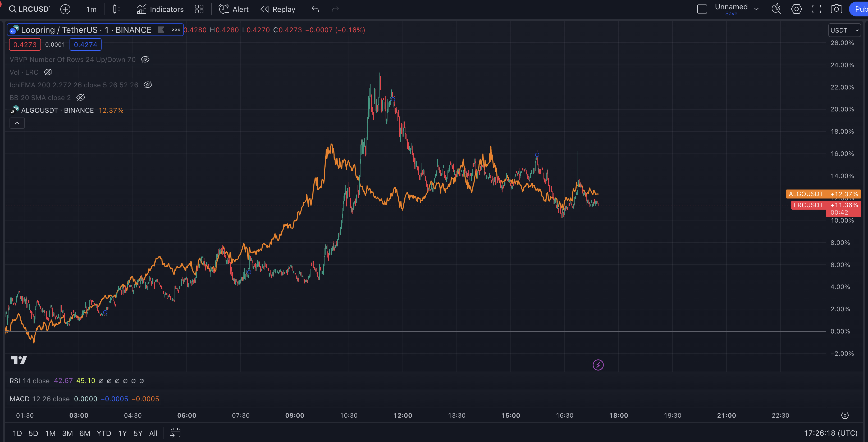This screenshot has width=868, height=442.
Task: Click the add symbol plus icon
Action: 65,9
